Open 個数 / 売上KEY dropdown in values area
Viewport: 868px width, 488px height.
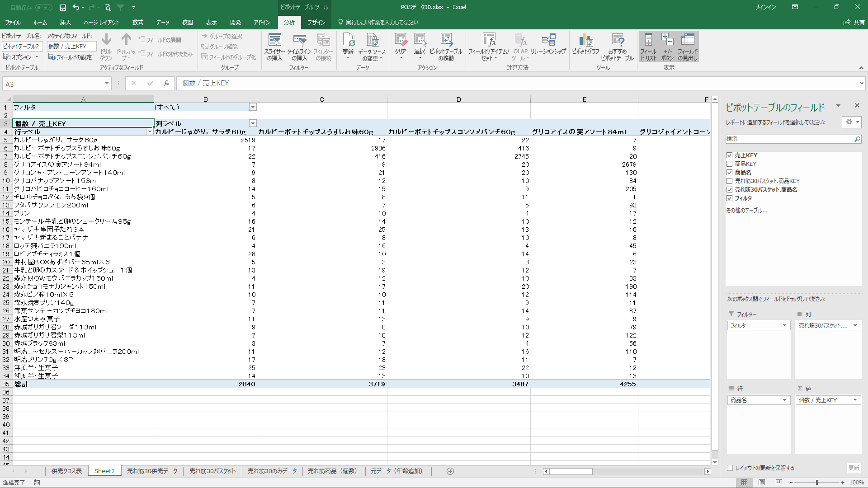(855, 400)
